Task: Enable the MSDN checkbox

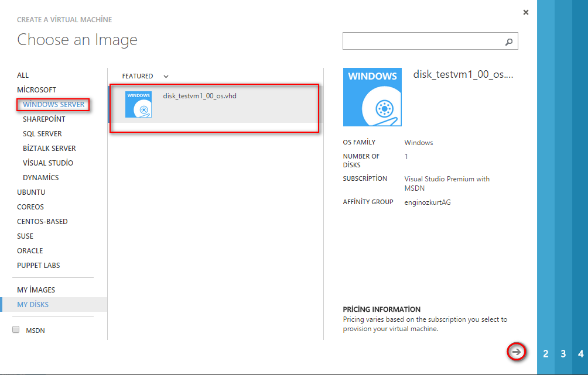Action: 16,330
